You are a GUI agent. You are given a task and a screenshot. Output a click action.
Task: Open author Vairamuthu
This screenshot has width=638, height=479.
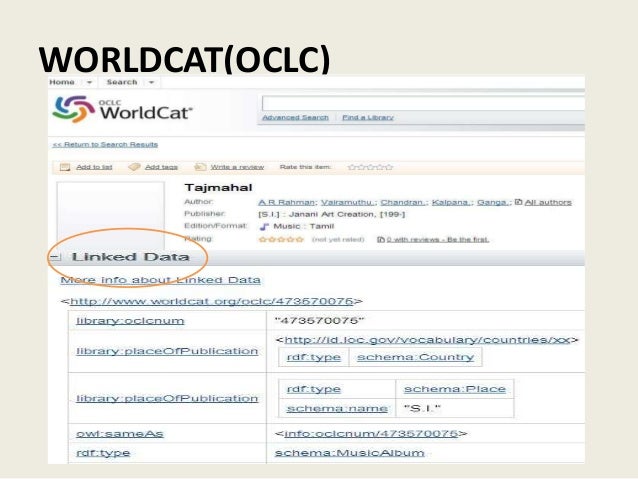348,202
